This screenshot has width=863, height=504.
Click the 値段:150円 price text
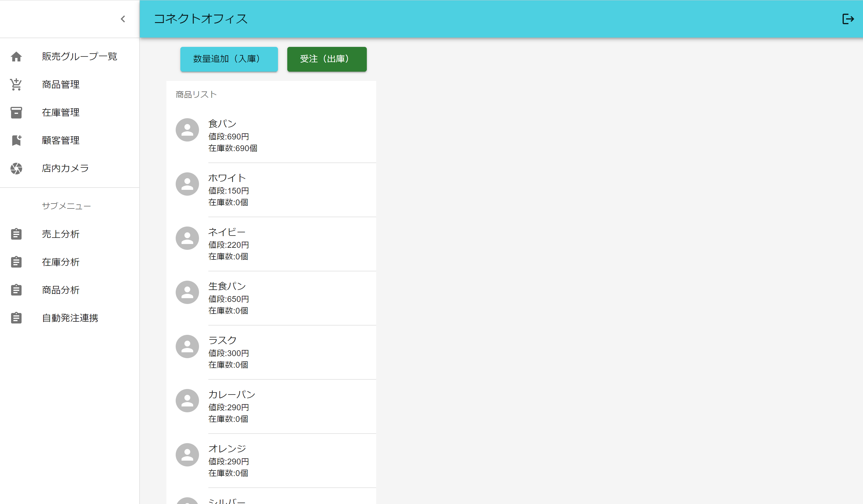click(x=228, y=191)
